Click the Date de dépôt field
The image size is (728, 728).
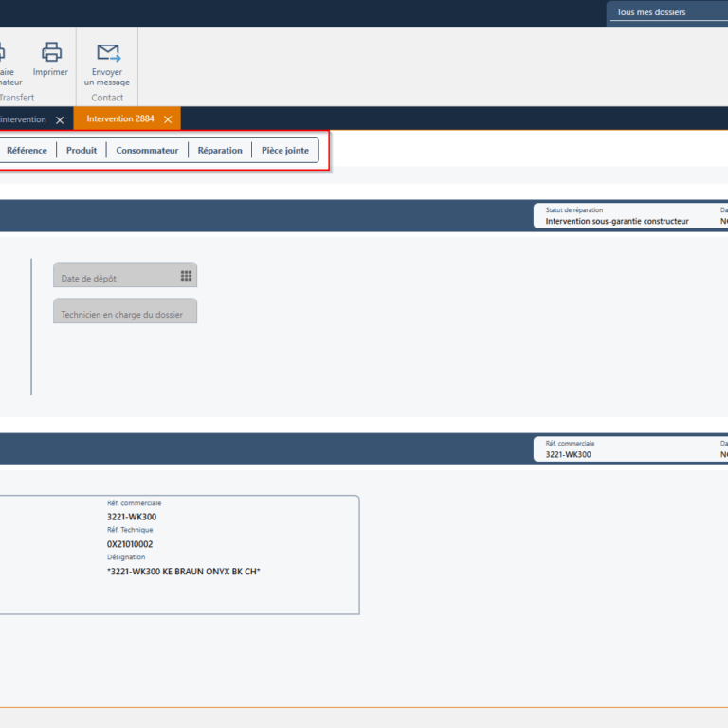pos(116,277)
